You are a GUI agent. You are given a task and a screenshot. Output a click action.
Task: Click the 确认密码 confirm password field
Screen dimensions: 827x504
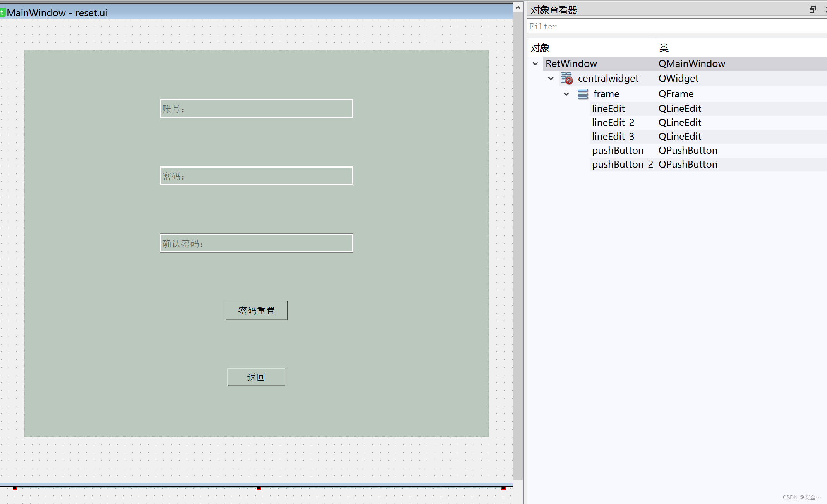(256, 243)
